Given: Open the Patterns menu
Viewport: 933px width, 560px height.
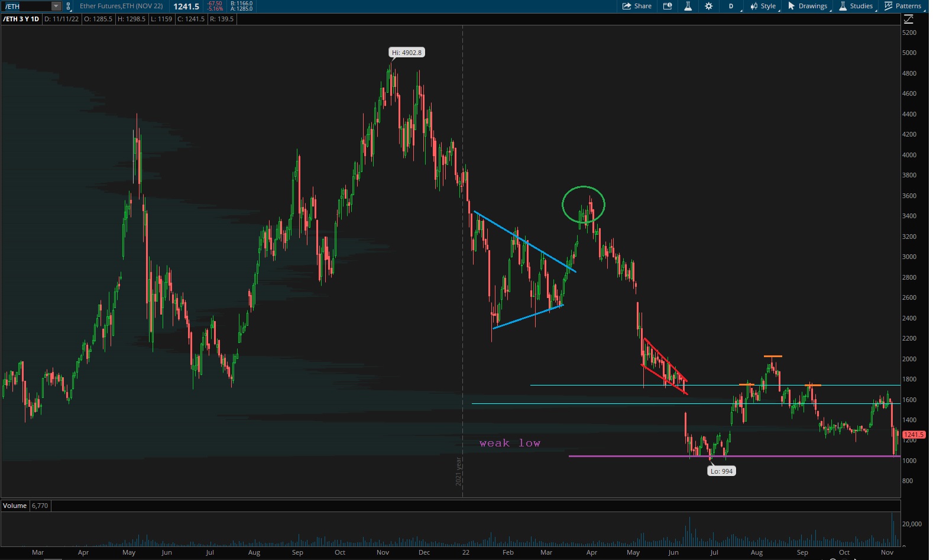Looking at the screenshot, I should [903, 6].
